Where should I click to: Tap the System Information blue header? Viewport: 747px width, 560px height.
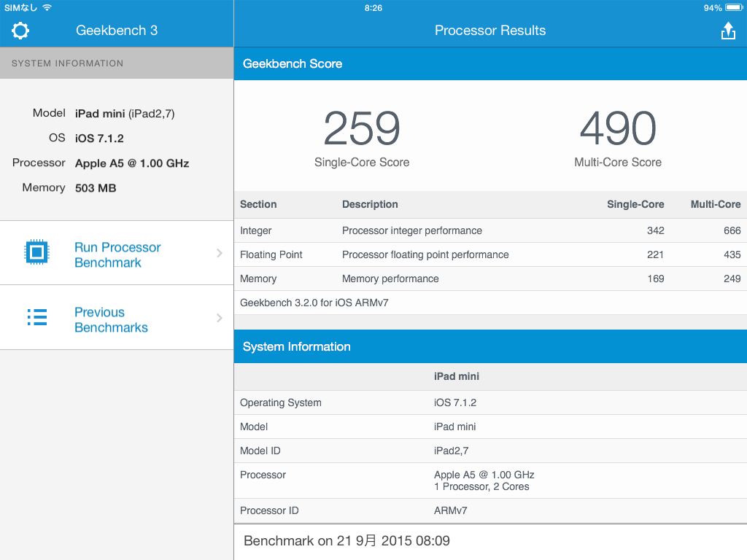point(297,346)
